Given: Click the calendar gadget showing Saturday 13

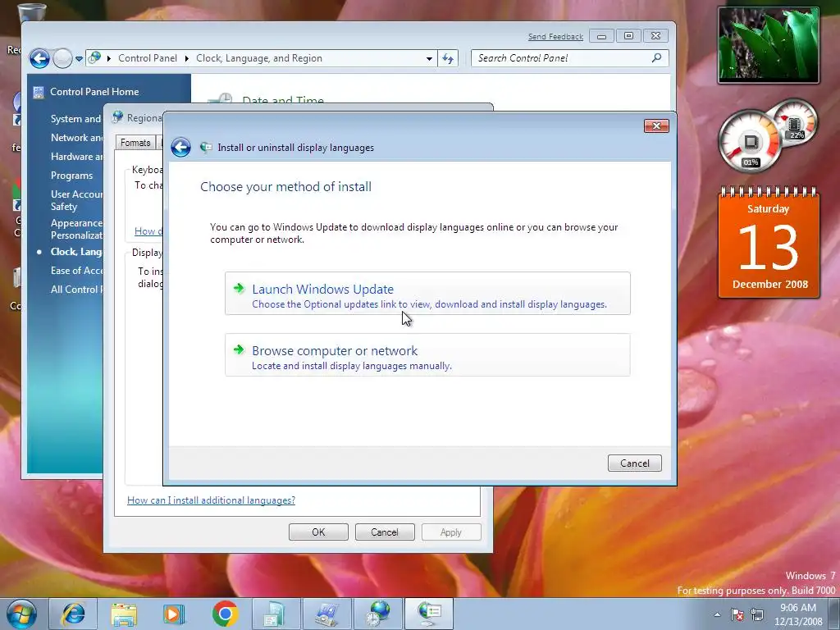Looking at the screenshot, I should click(x=769, y=242).
